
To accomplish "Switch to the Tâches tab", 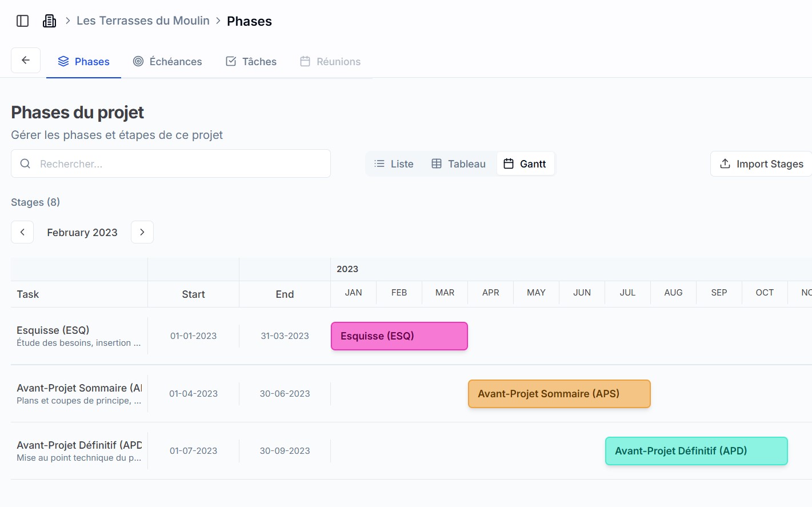I will [x=251, y=62].
